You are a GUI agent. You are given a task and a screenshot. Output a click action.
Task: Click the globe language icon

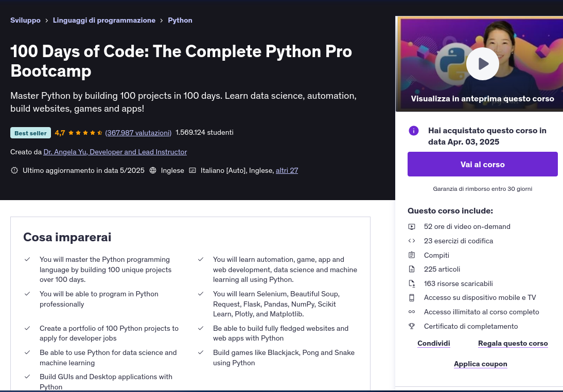pos(153,170)
